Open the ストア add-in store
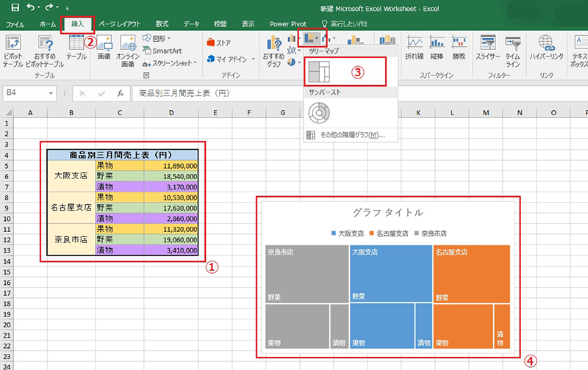 [218, 43]
